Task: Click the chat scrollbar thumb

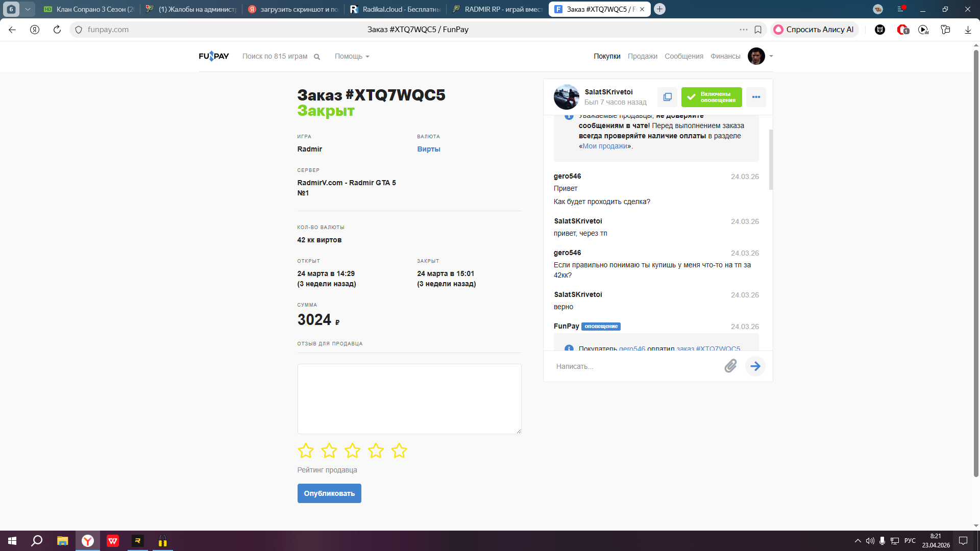Action: click(771, 159)
